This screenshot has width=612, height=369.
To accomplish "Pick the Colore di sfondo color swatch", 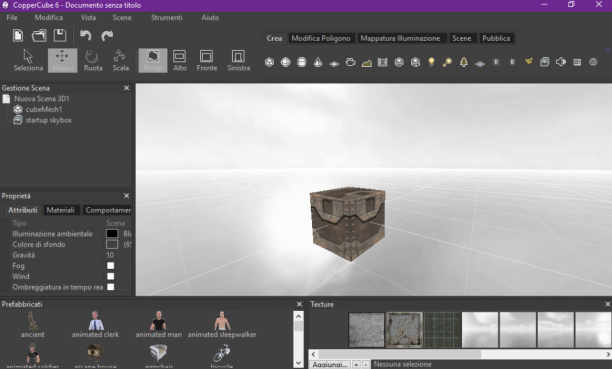I will [112, 244].
